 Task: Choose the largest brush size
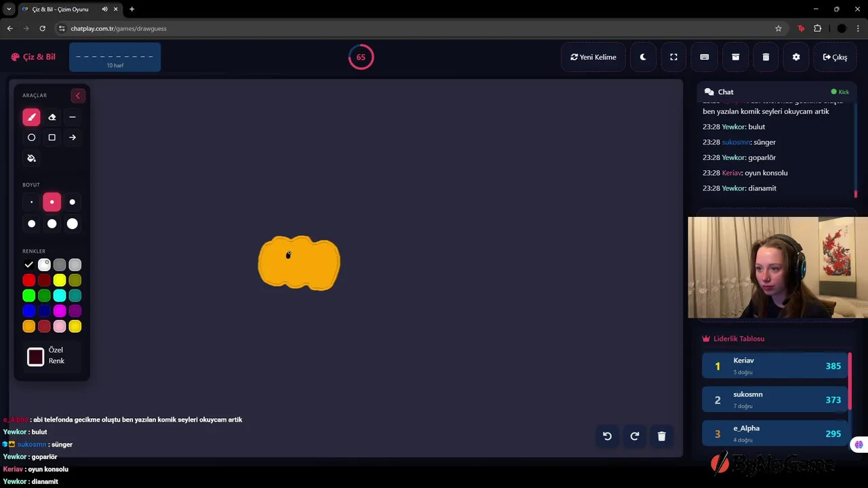click(73, 224)
